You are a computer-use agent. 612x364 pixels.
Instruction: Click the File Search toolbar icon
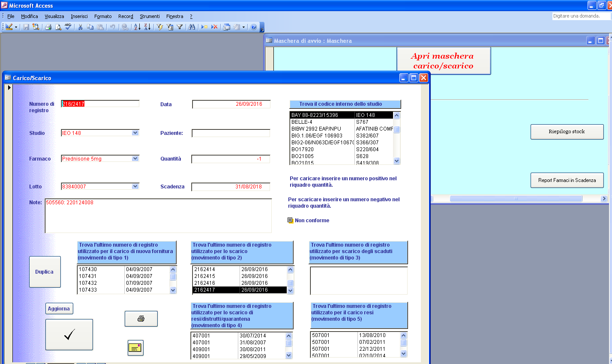[36, 27]
